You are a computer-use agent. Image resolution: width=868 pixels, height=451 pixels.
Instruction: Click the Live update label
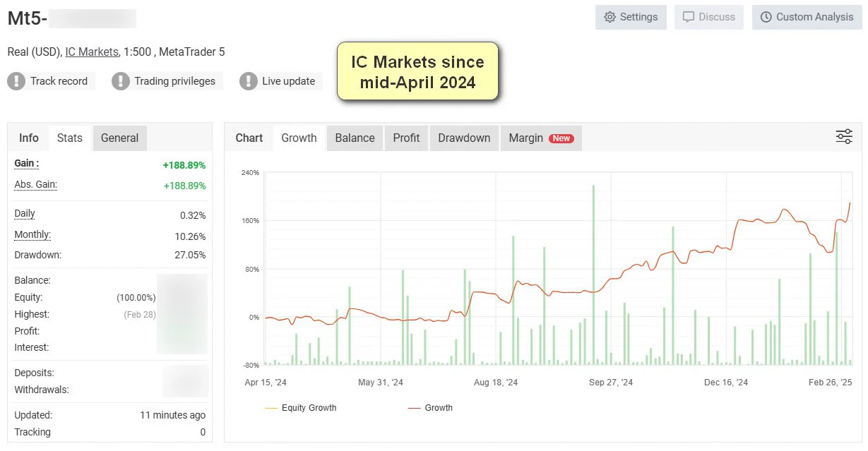coord(288,81)
